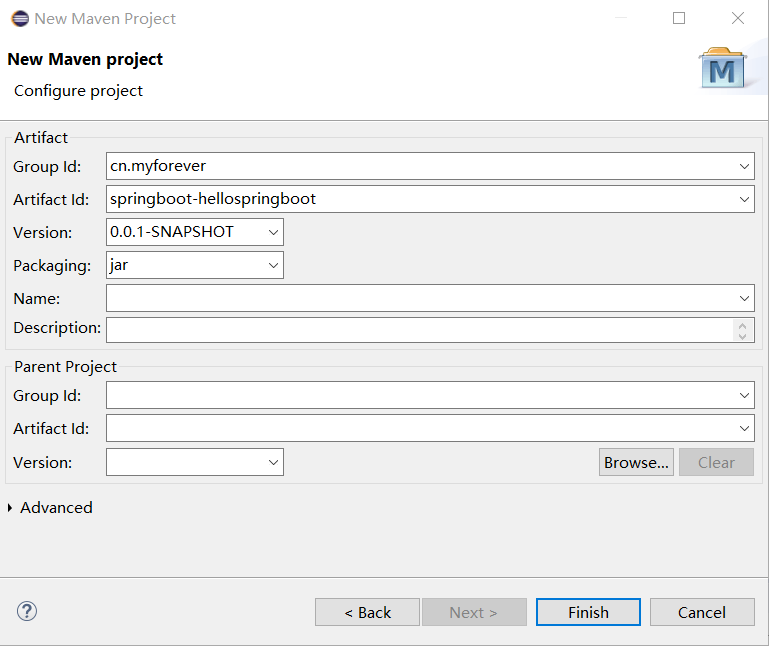Image resolution: width=769 pixels, height=646 pixels.
Task: Click the Eclipse icon in title bar
Action: (x=20, y=19)
